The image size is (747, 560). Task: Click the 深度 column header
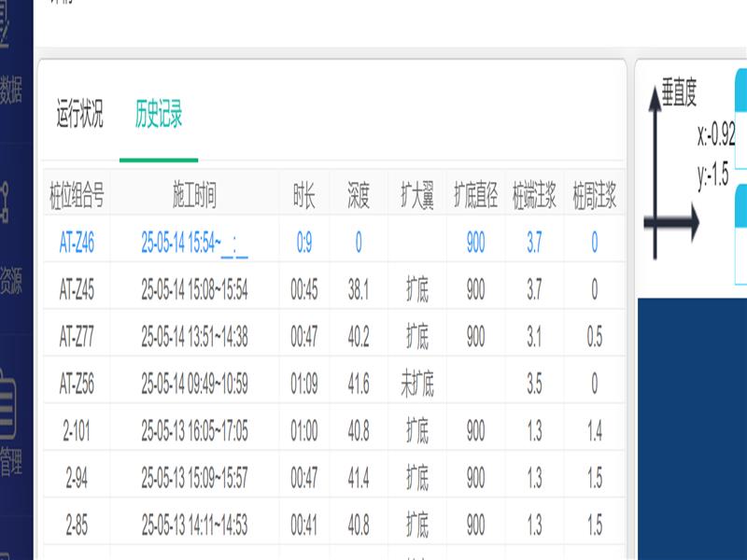click(359, 196)
